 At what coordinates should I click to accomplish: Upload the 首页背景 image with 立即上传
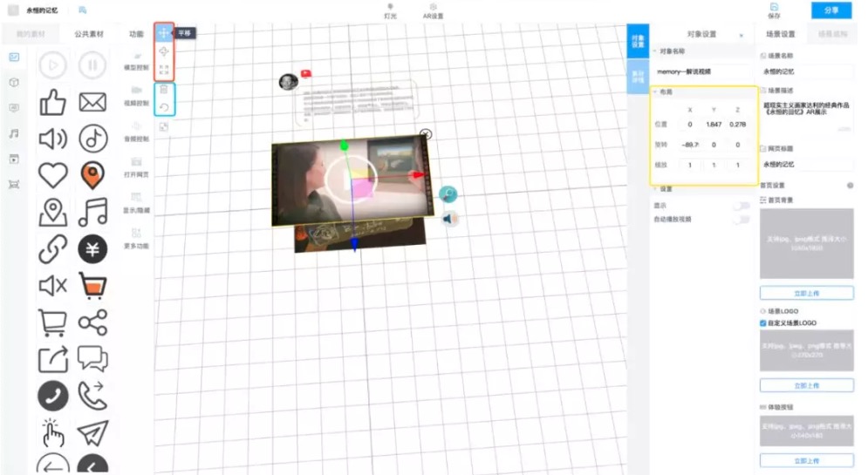tap(807, 293)
